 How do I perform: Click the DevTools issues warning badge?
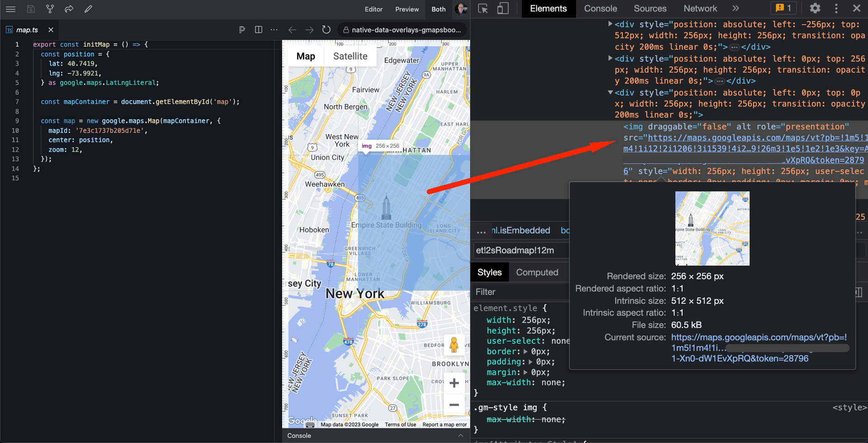pyautogui.click(x=783, y=8)
